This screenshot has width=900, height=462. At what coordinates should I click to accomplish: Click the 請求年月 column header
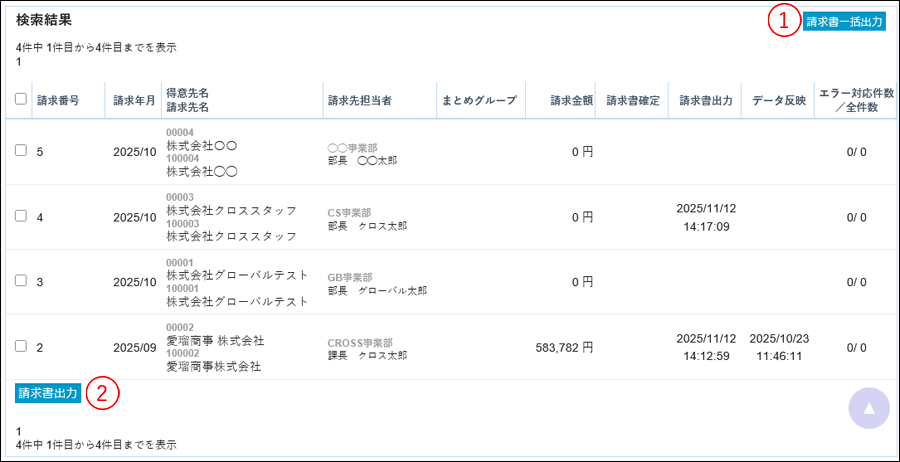click(x=134, y=100)
